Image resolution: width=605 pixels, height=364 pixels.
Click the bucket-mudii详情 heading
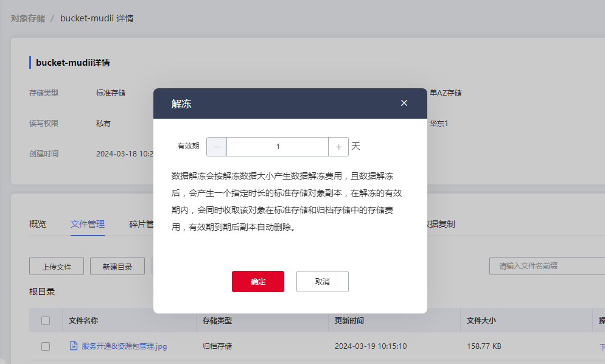point(73,63)
